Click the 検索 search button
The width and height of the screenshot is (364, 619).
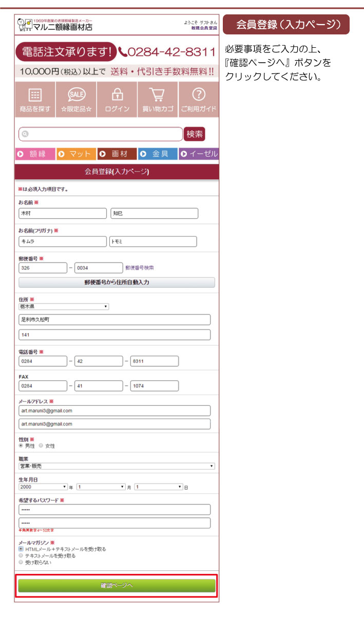tap(195, 134)
